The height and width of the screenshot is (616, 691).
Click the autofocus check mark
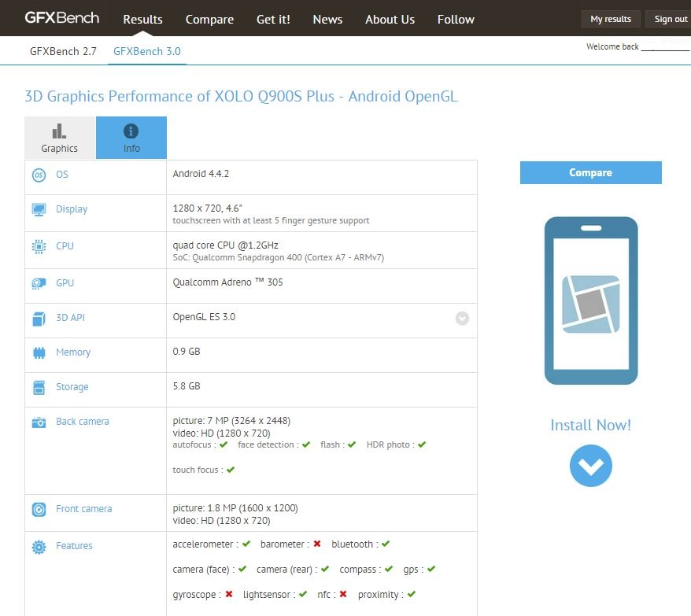224,444
